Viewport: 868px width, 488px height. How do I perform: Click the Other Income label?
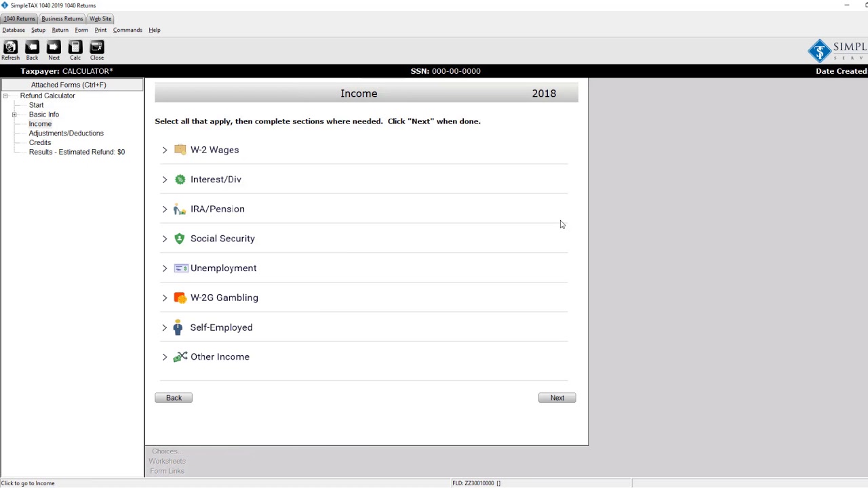(220, 357)
